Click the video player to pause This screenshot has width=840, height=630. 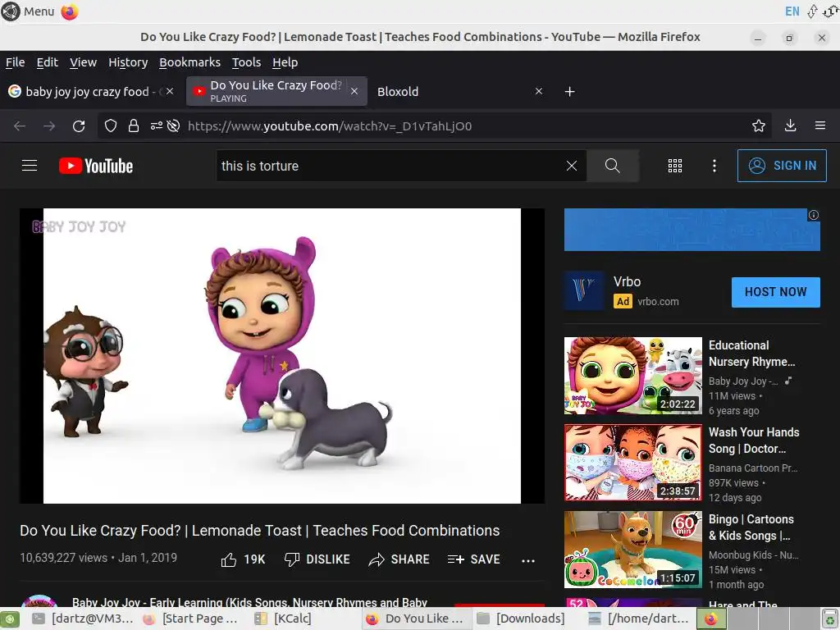point(282,356)
